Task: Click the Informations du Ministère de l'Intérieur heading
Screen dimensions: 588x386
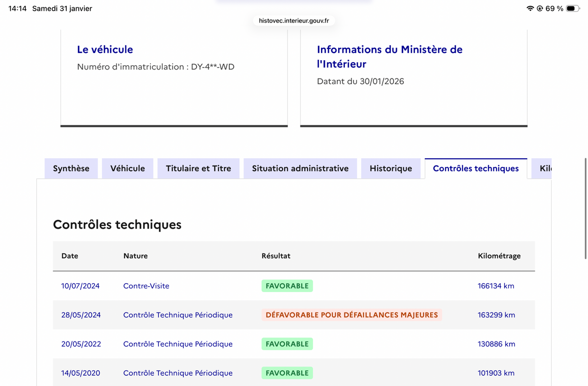Action: tap(390, 56)
